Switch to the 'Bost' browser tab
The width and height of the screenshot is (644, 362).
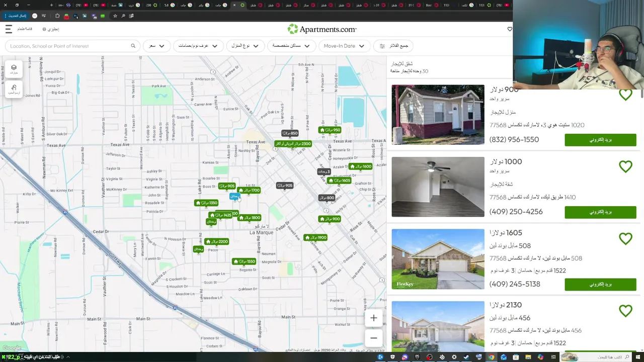coord(431,5)
